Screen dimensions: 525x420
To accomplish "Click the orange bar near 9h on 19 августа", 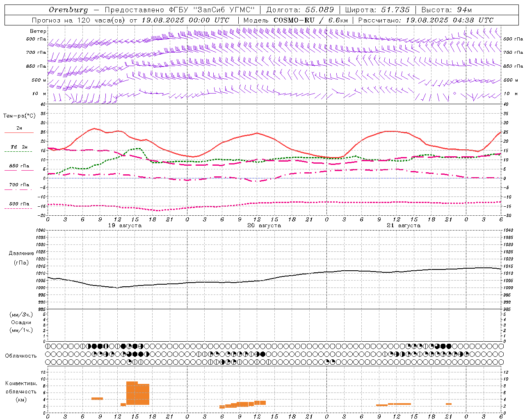I will coord(97,399).
